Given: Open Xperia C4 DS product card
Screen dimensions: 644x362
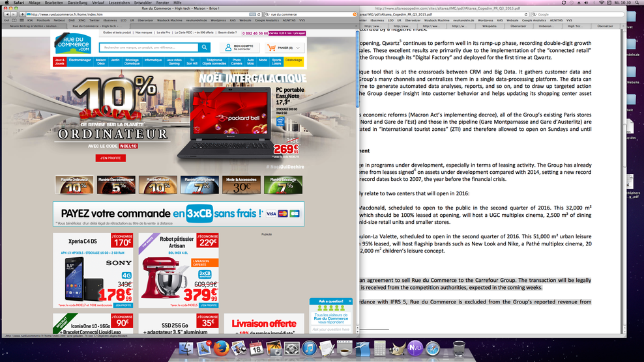Looking at the screenshot, I should [93, 270].
